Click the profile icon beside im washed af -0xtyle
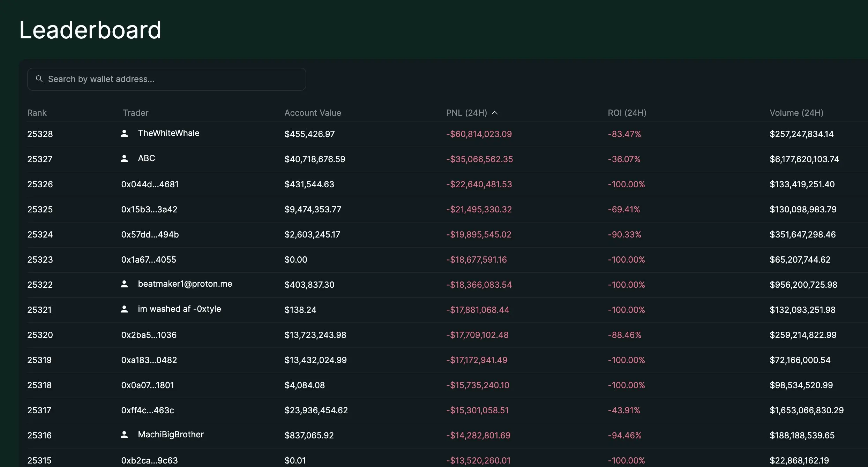Screen dimensions: 868x467 pos(124,309)
